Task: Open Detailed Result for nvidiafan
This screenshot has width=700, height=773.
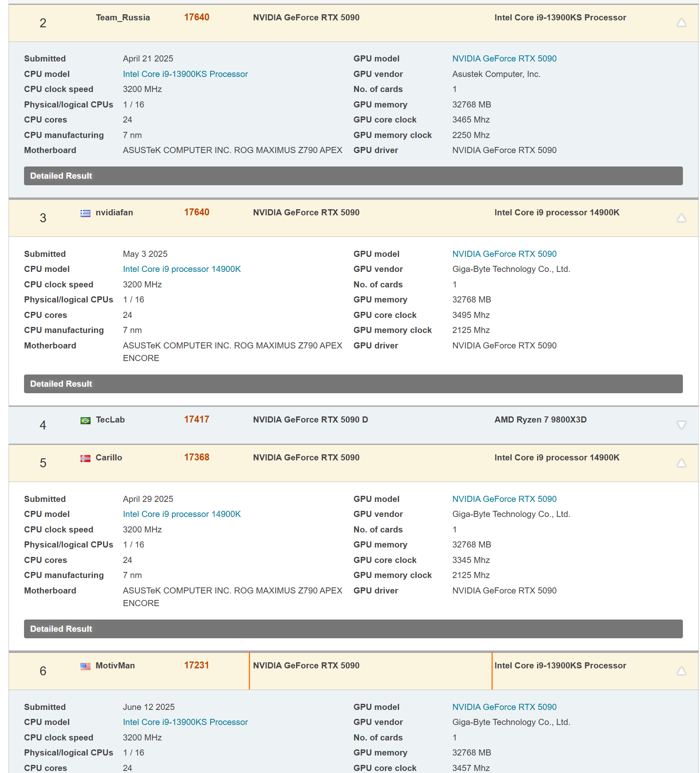Action: tap(353, 384)
